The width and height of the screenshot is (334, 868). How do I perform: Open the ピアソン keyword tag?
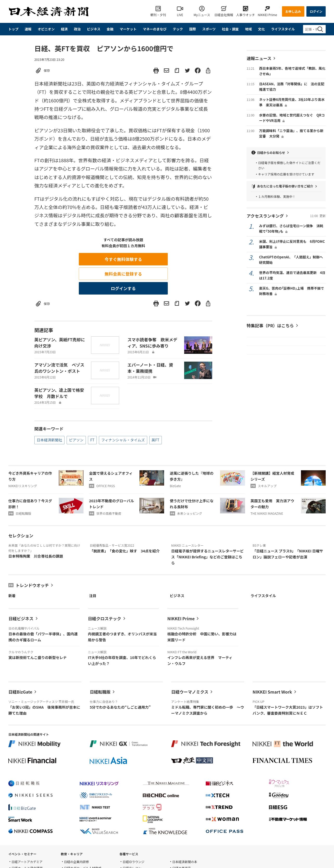pyautogui.click(x=76, y=440)
